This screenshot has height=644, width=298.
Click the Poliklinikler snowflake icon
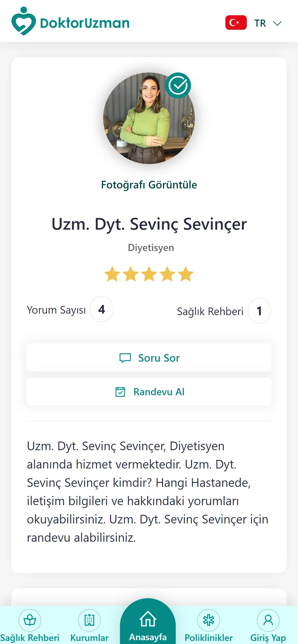click(x=209, y=620)
